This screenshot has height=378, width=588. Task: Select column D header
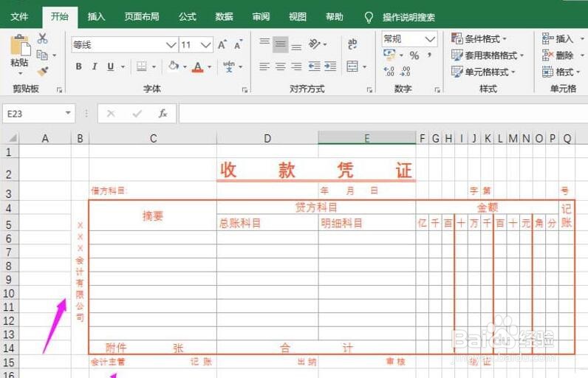click(267, 138)
